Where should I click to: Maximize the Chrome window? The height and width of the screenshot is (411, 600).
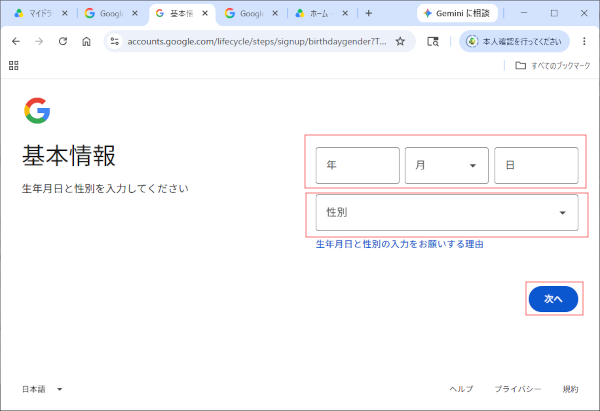(554, 13)
